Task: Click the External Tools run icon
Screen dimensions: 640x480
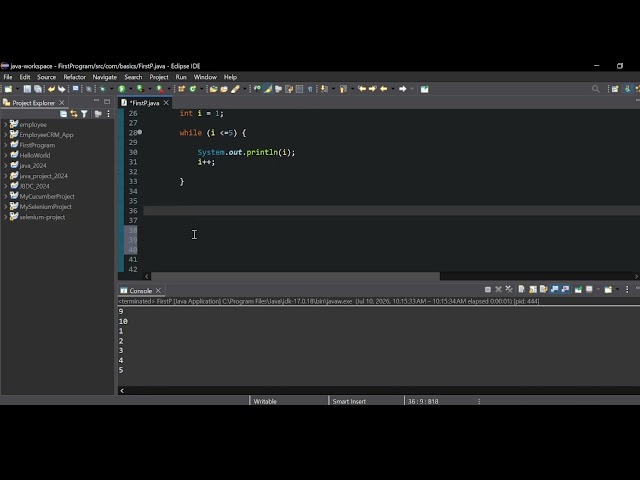Action: [x=160, y=89]
